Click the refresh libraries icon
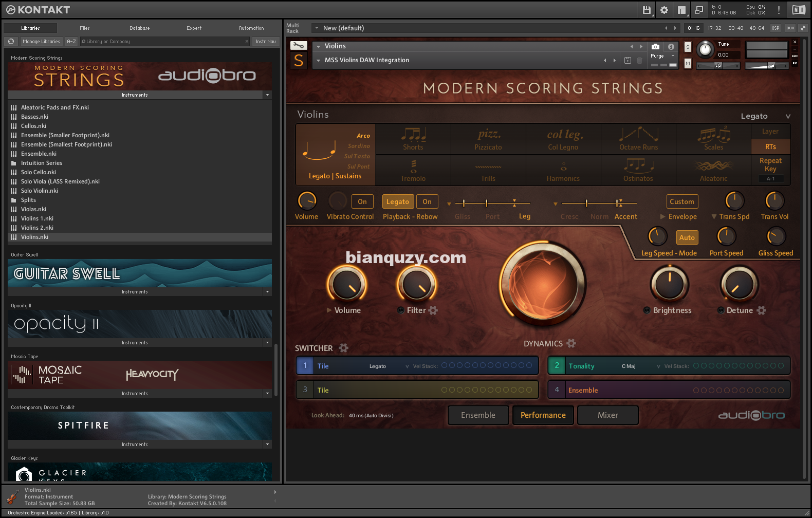The height and width of the screenshot is (518, 812). point(11,42)
